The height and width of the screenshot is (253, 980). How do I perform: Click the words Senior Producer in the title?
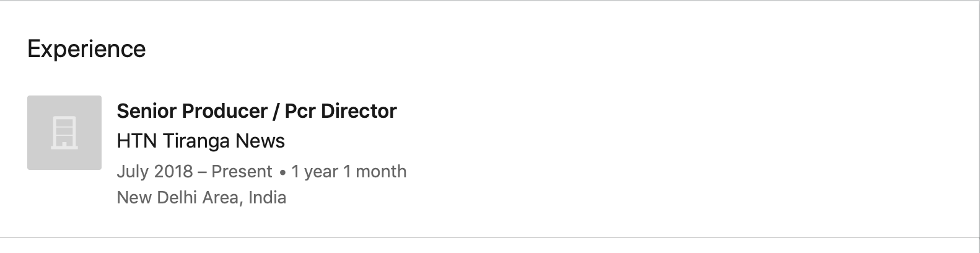tap(192, 111)
